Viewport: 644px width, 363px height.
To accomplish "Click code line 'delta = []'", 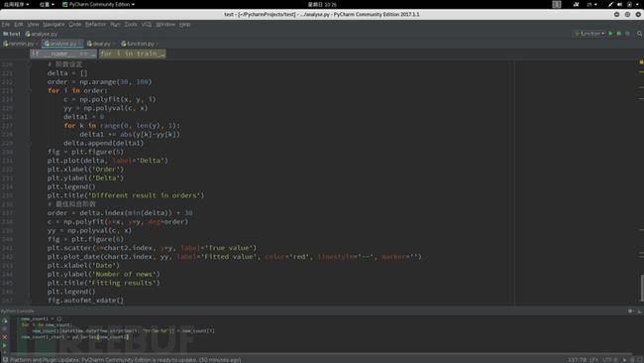I will point(67,73).
